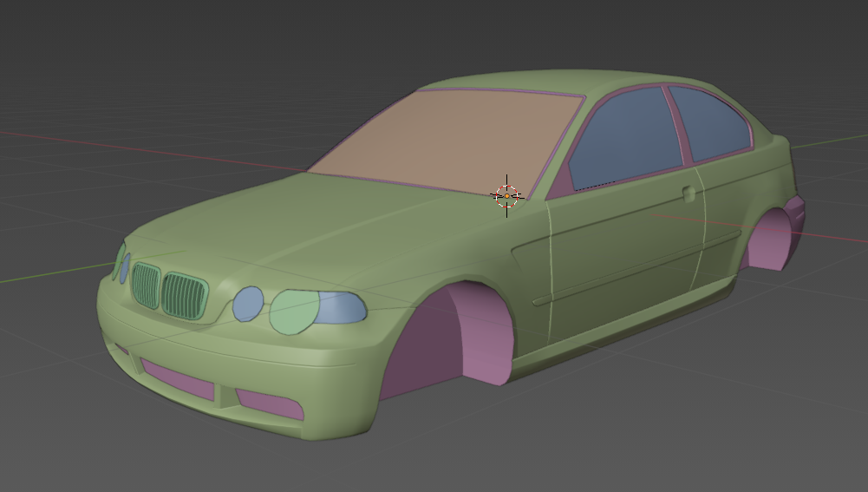Select the wide pink bumper intake beside license area
868x492 pixels.
coord(177,379)
